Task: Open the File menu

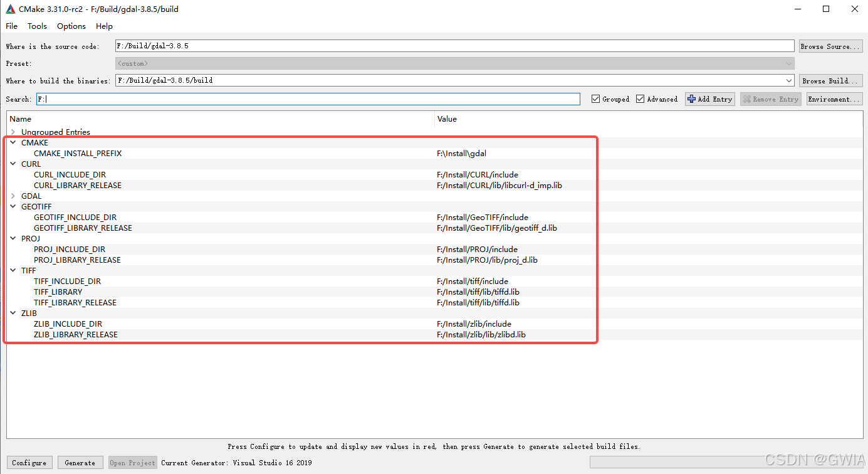Action: point(11,26)
